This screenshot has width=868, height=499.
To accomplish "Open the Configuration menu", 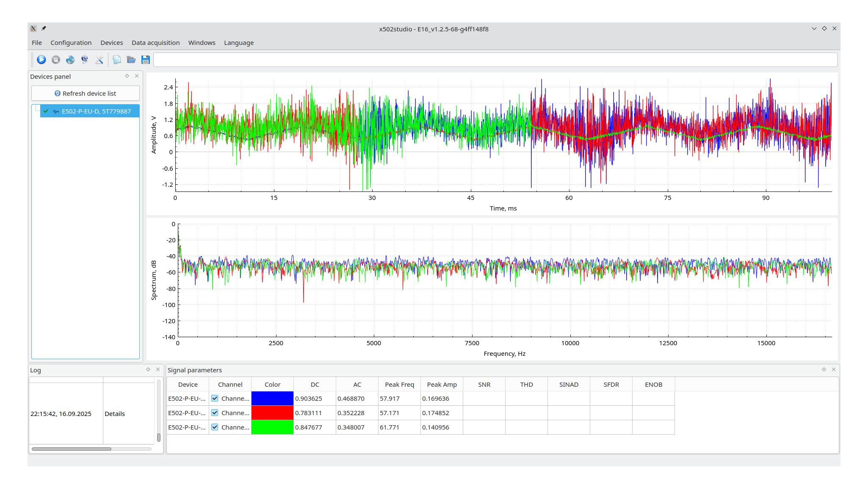I will click(71, 43).
